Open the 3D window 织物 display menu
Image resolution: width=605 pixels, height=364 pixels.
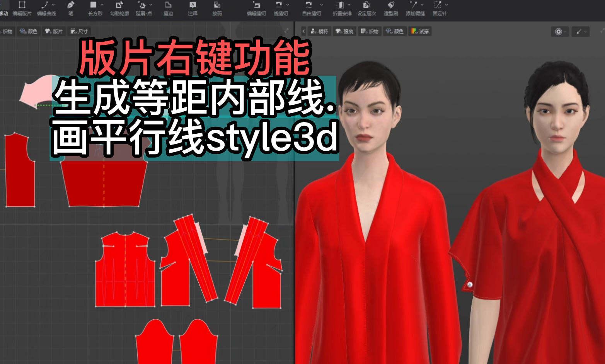point(370,31)
